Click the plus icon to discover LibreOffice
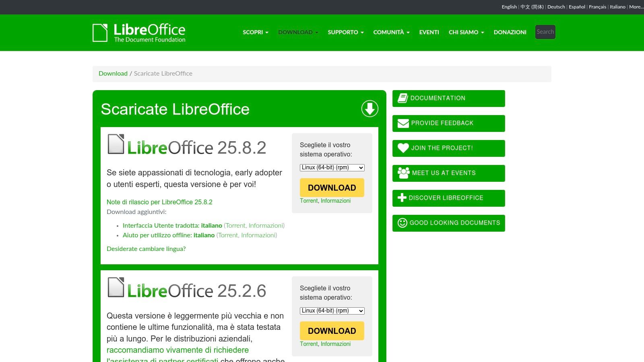Screen dimensions: 644x362 (x=402, y=198)
